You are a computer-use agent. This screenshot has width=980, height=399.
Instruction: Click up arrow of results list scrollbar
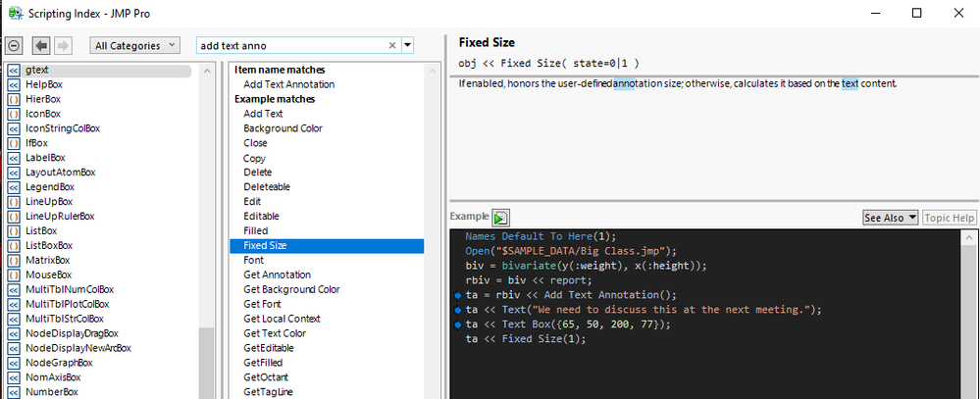(432, 71)
